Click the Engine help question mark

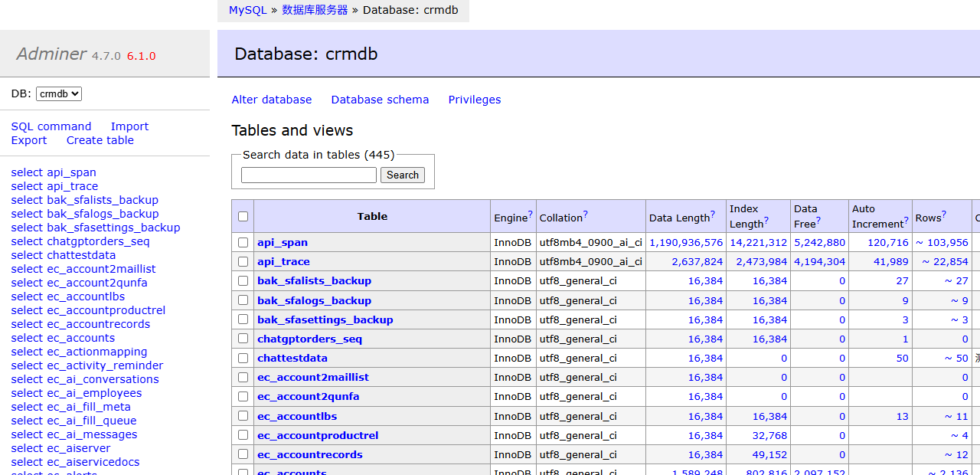click(x=531, y=214)
